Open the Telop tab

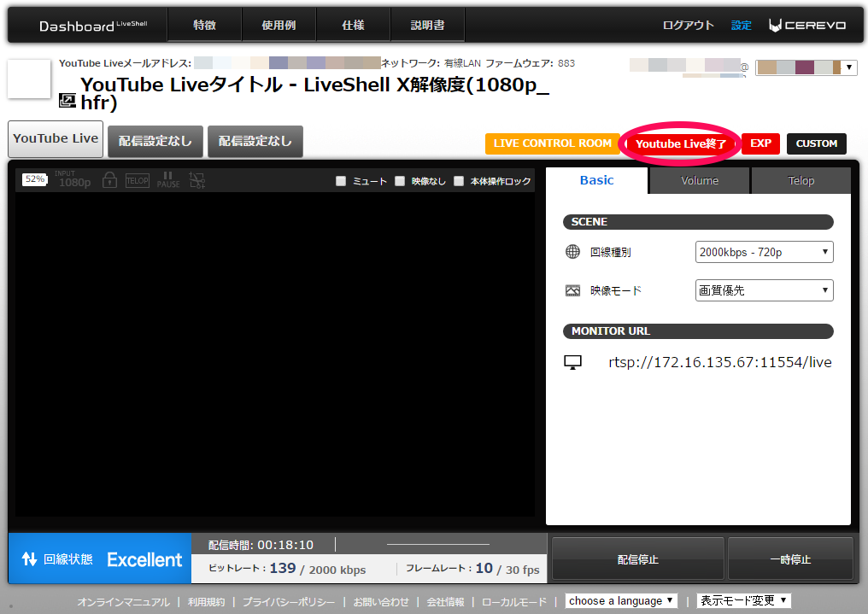tap(801, 181)
